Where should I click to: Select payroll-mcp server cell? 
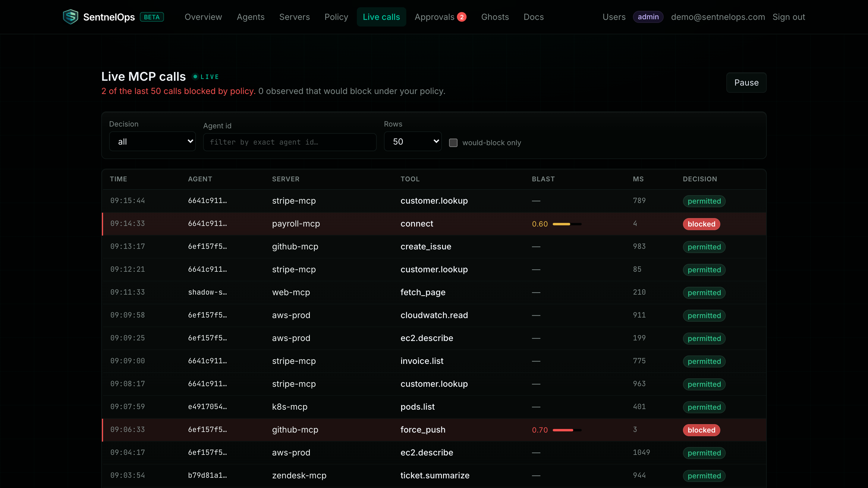click(x=296, y=224)
